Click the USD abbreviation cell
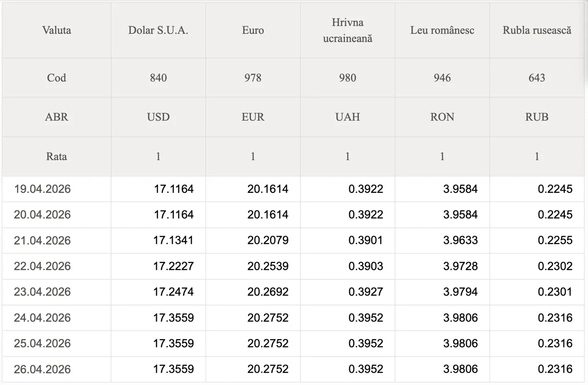 pos(158,117)
